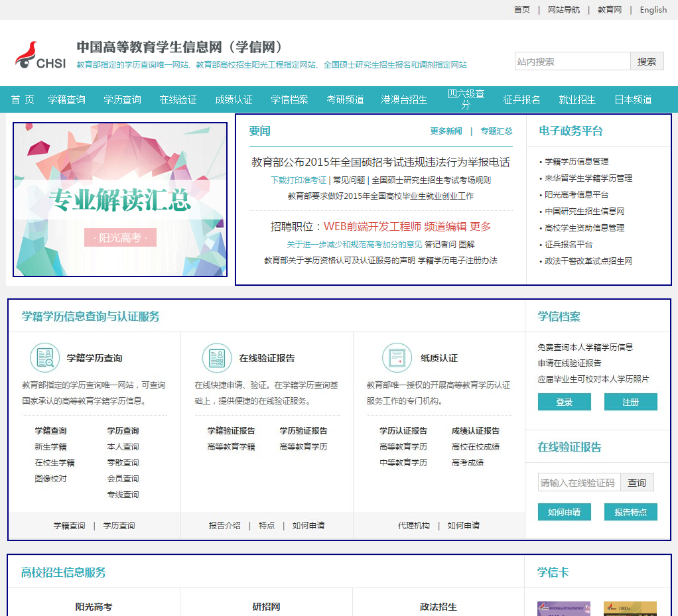Click the 登录 button
The height and width of the screenshot is (616, 678).
pos(565,402)
